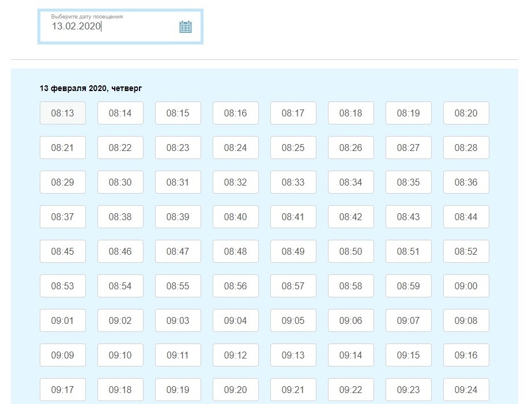Select the 09:15 time slot
Screen dimensions: 532x404
pyautogui.click(x=409, y=355)
